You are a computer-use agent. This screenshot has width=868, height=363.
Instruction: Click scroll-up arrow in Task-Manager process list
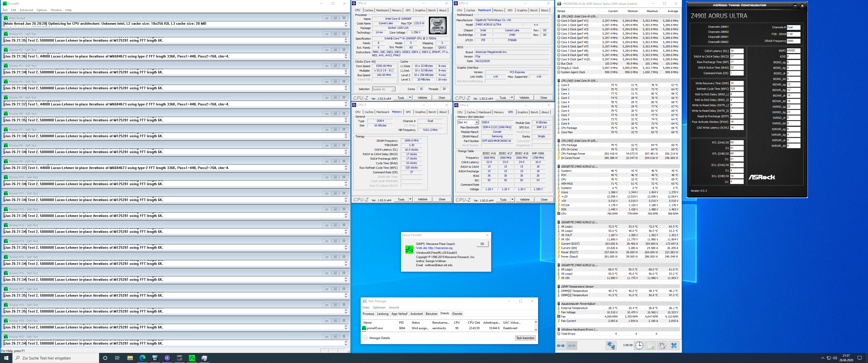tap(536, 323)
